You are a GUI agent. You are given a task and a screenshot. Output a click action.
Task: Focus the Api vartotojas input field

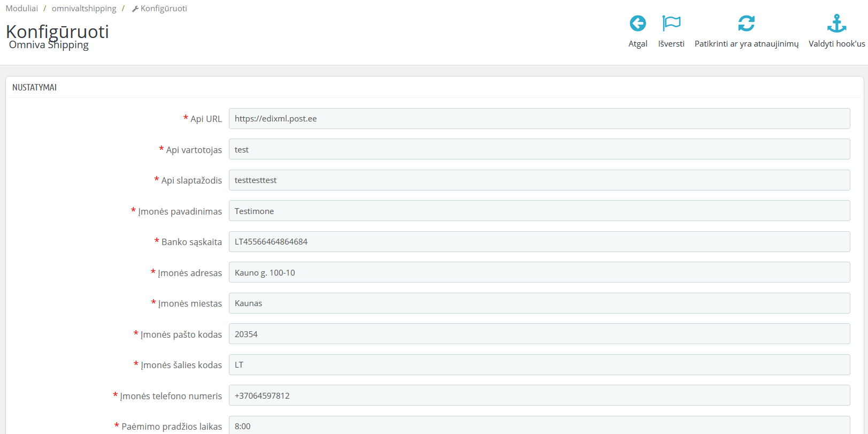[539, 149]
